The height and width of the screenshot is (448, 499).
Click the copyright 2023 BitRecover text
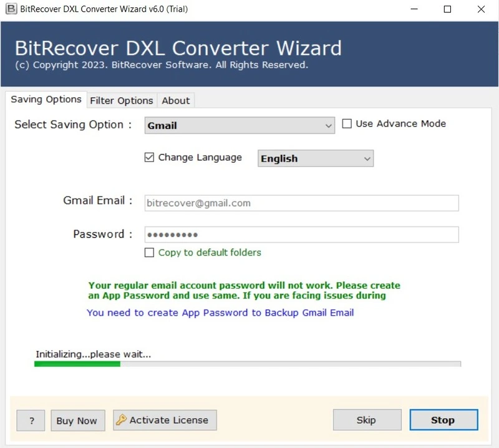pos(162,65)
